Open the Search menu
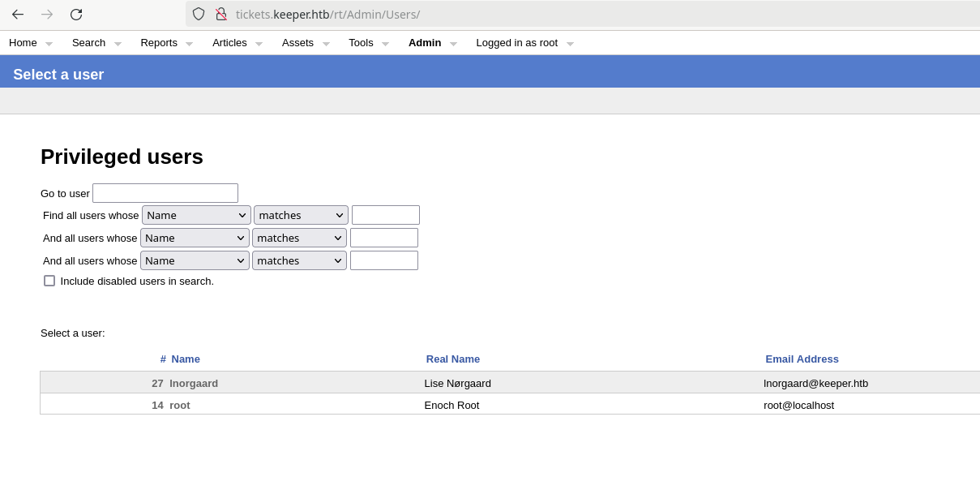The width and height of the screenshot is (980, 477). pyautogui.click(x=88, y=43)
